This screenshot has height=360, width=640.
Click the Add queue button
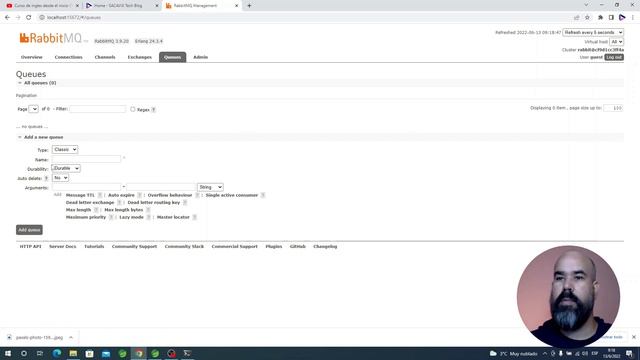pos(29,230)
